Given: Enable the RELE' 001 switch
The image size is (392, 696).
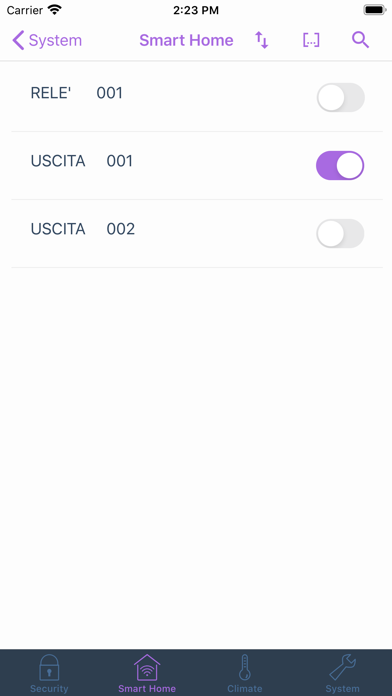Looking at the screenshot, I should 341,98.
